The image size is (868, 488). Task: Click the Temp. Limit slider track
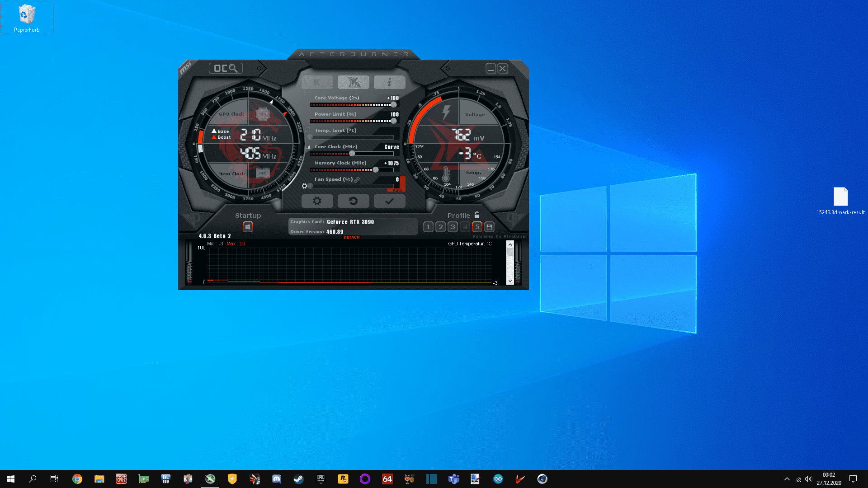pos(352,137)
